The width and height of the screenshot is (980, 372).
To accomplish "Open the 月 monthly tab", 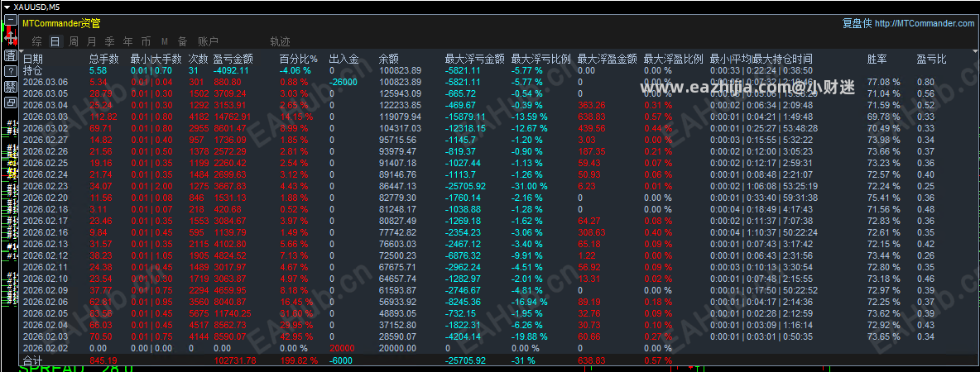I will click(x=92, y=42).
